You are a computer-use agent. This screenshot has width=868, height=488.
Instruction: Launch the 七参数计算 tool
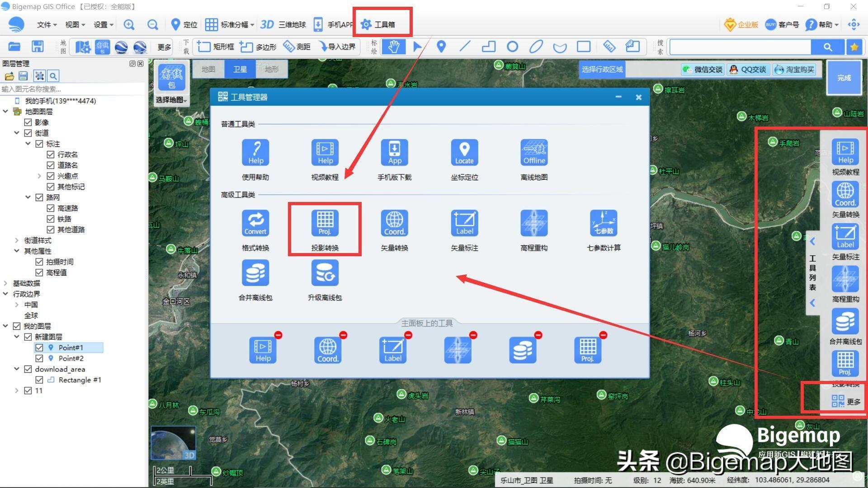pyautogui.click(x=604, y=223)
